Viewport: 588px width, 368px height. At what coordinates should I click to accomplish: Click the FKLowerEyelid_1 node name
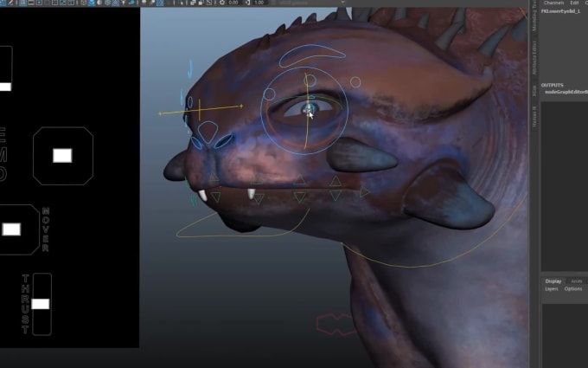560,11
